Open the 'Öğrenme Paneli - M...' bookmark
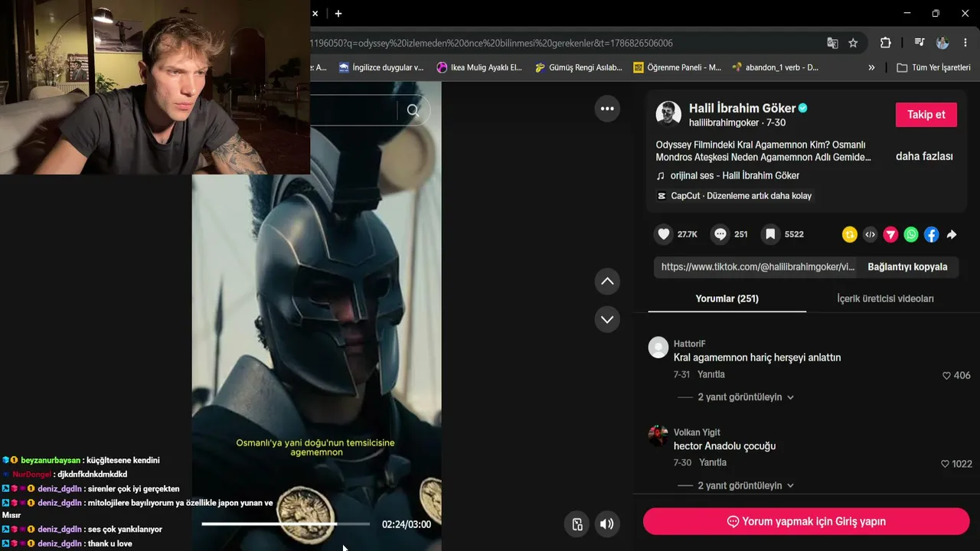 click(677, 67)
